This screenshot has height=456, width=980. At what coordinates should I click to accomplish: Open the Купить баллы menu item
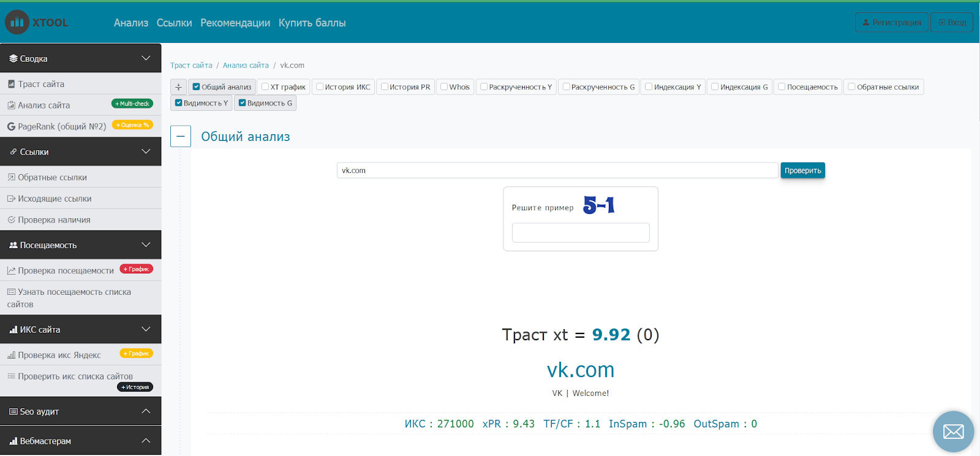coord(312,23)
